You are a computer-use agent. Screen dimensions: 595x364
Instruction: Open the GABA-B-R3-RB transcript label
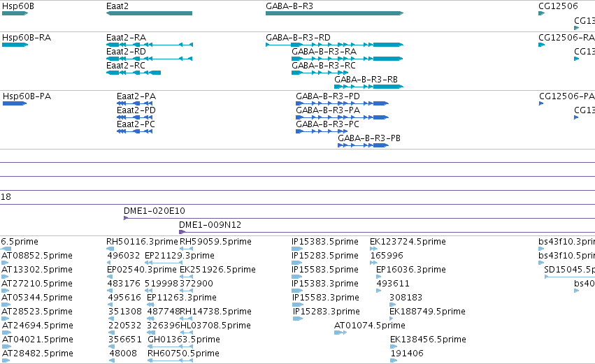pyautogui.click(x=366, y=80)
